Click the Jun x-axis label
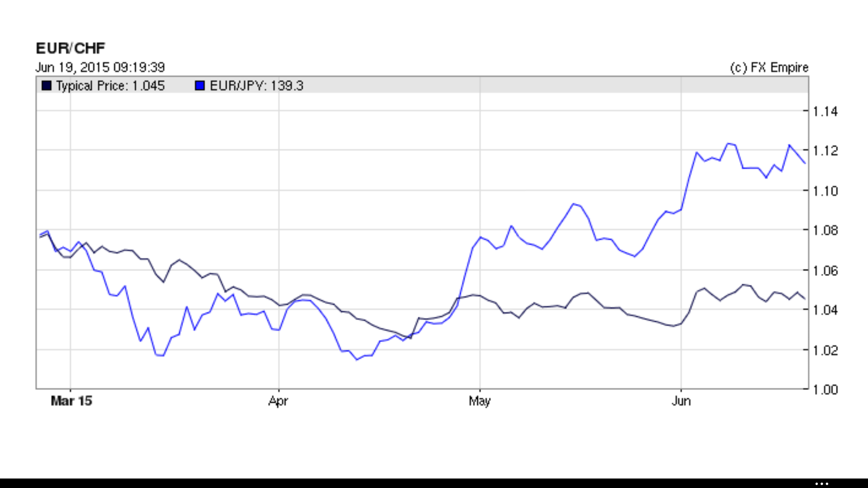Viewport: 868px width, 488px height. point(681,401)
